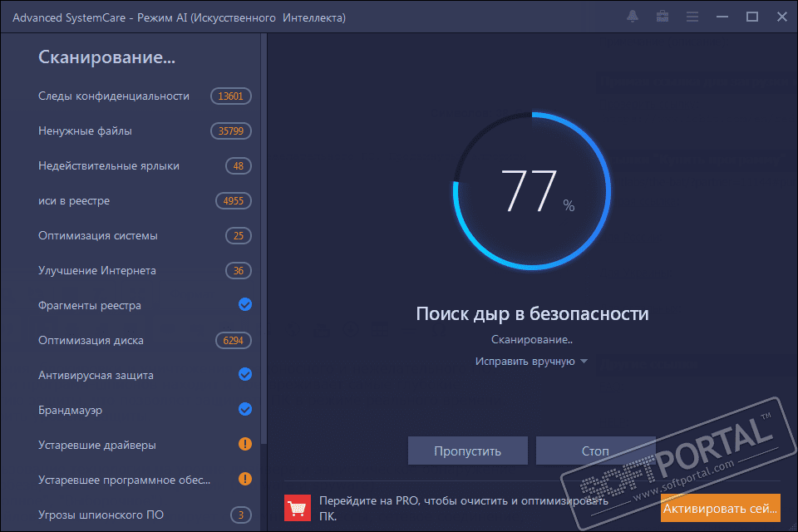Click the notification bell icon

pos(632,17)
